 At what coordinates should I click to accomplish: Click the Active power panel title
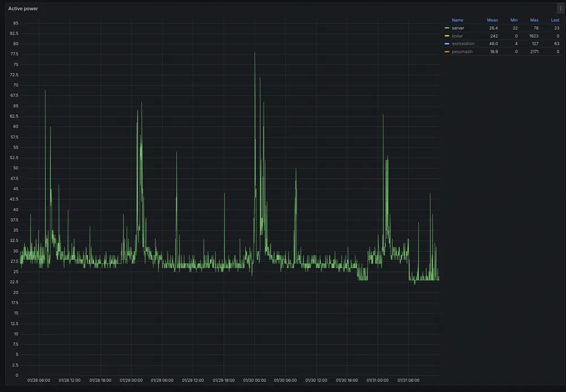point(23,8)
